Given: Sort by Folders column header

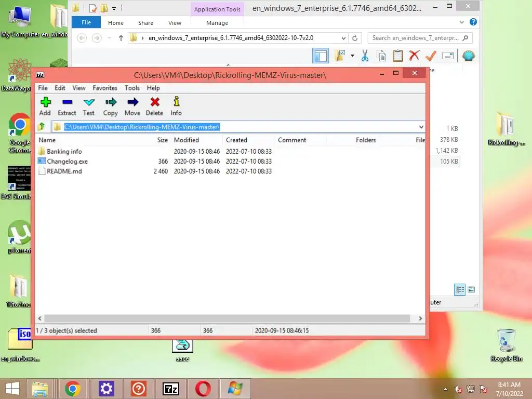Looking at the screenshot, I should [x=366, y=140].
